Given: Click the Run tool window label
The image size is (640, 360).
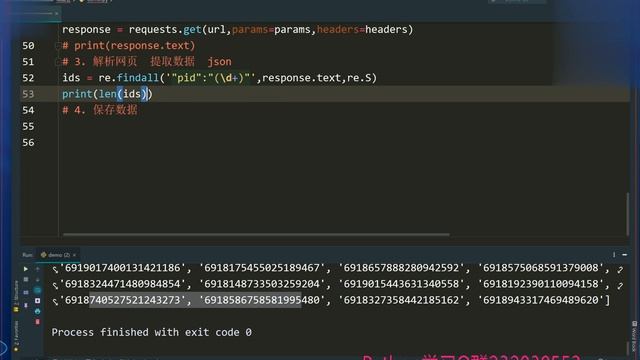Looking at the screenshot, I should point(27,255).
